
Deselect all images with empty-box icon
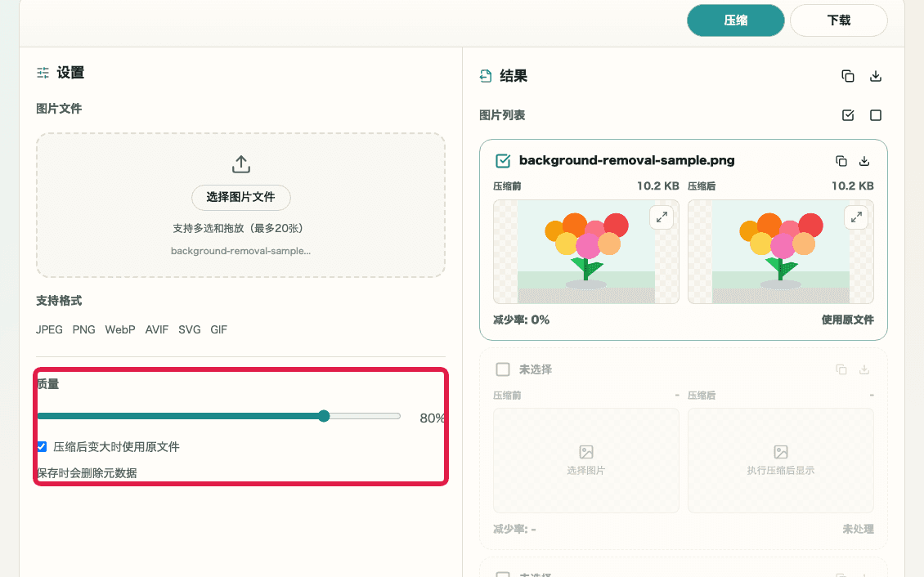tap(876, 115)
